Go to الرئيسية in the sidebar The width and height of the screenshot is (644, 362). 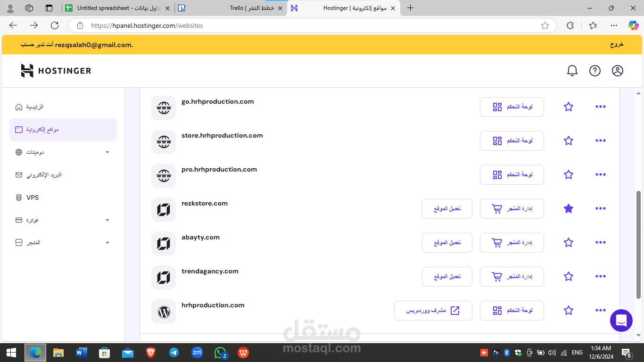[x=63, y=107]
